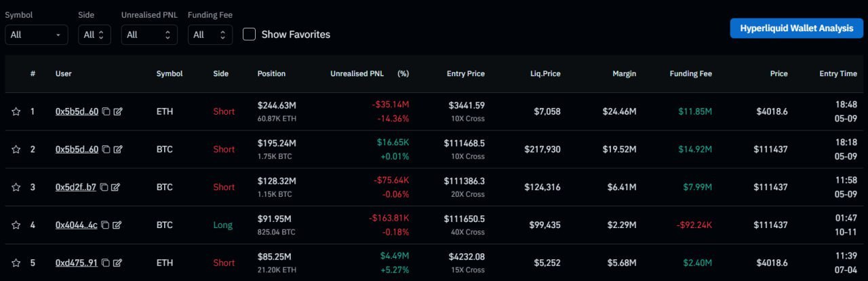
Task: Open the Unrealised PNL filter dropdown
Action: coord(149,35)
